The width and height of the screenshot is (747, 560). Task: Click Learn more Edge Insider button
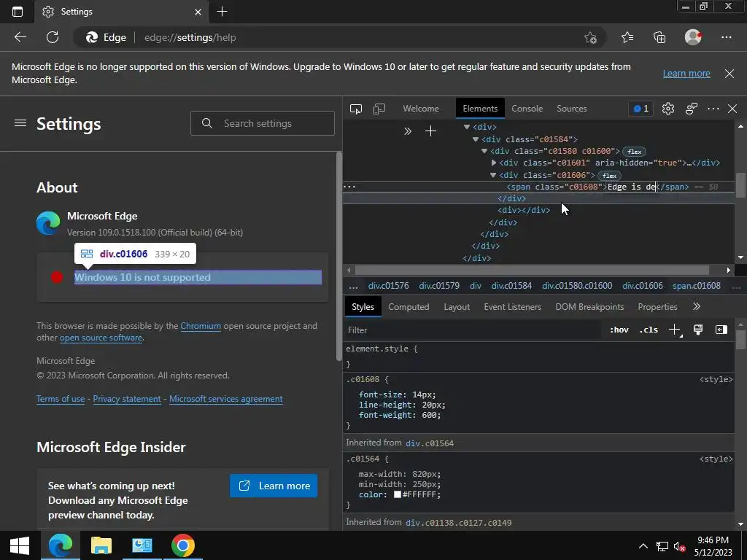coord(274,486)
